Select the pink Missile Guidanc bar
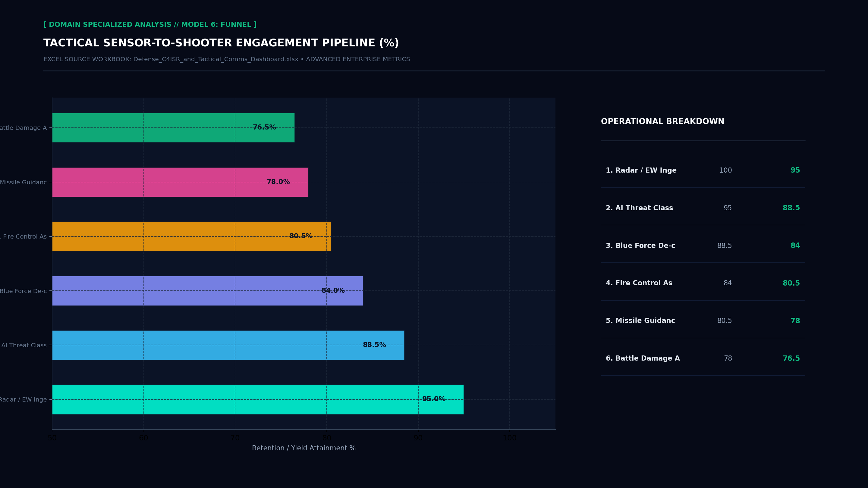 (180, 182)
